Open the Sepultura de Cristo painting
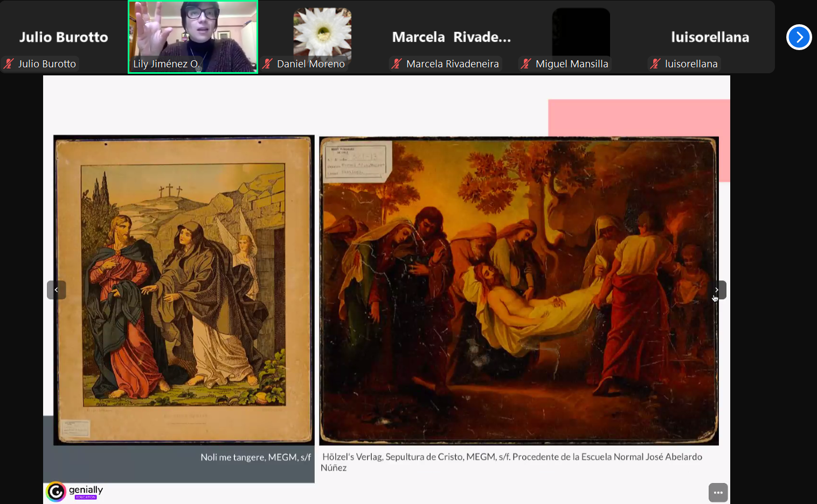 point(518,290)
